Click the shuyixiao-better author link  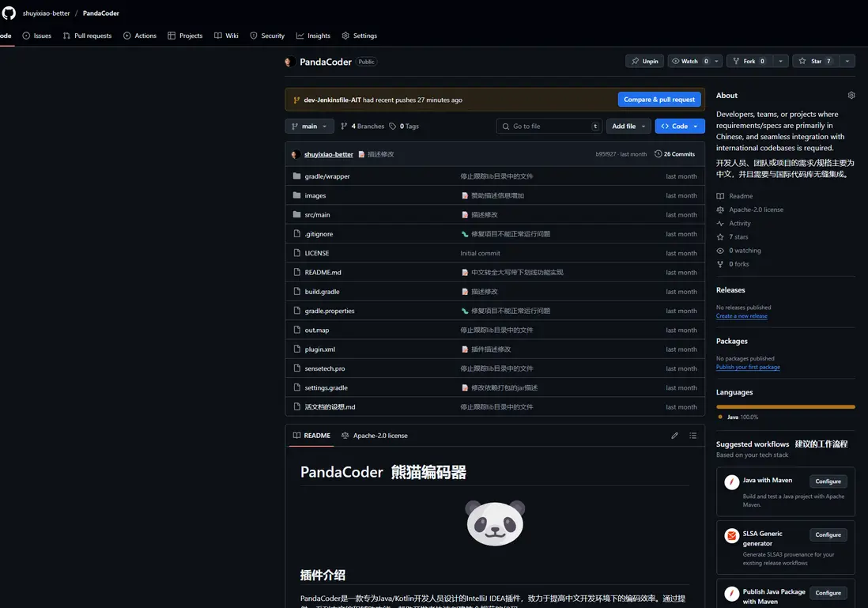click(328, 154)
